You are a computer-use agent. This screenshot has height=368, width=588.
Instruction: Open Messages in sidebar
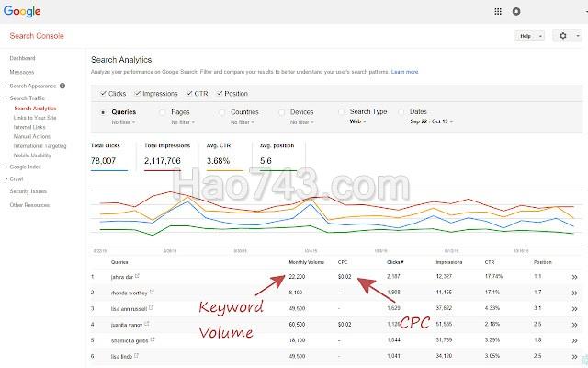[22, 72]
